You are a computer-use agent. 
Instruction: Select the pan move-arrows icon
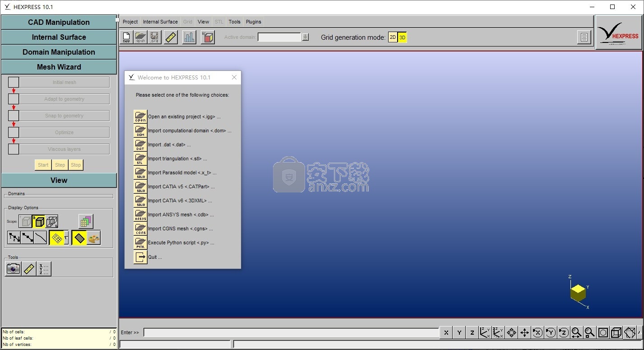coord(524,333)
